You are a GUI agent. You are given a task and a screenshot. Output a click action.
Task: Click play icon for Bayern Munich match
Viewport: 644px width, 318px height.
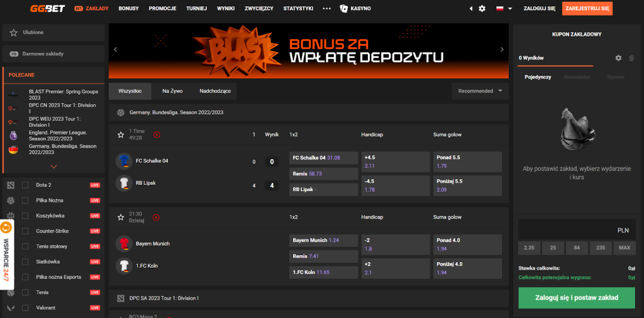coord(157,217)
